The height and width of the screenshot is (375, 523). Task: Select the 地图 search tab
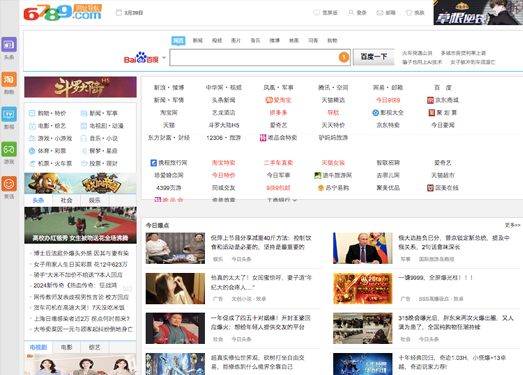[294, 40]
